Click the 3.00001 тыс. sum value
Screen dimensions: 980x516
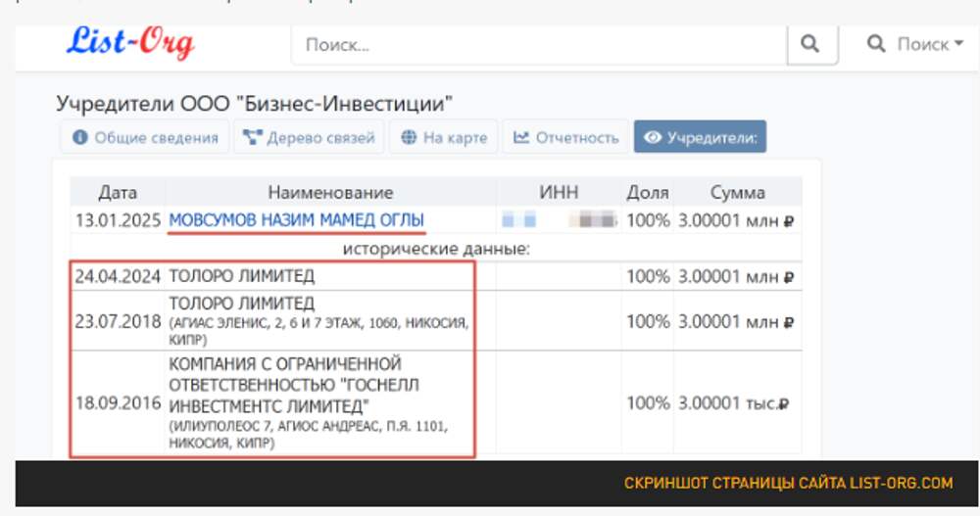pyautogui.click(x=733, y=403)
